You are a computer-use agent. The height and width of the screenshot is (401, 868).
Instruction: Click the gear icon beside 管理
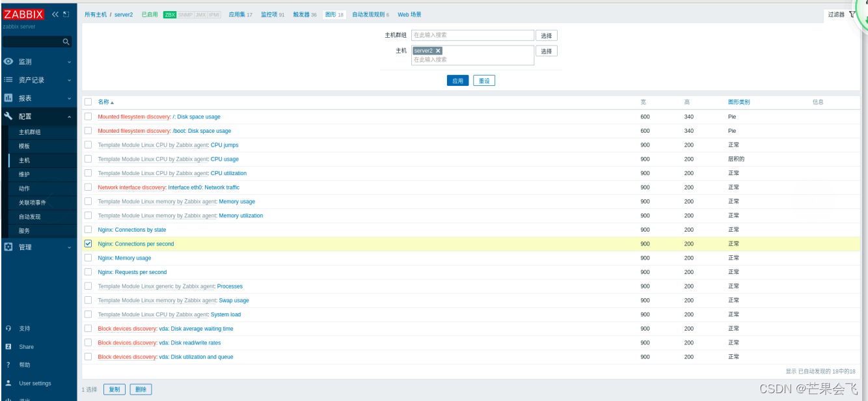click(x=8, y=247)
